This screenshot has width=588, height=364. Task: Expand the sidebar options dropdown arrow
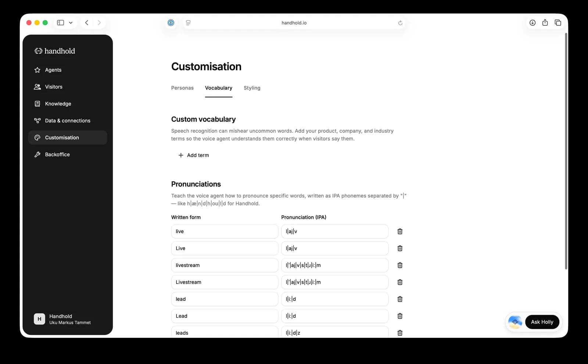[71, 23]
